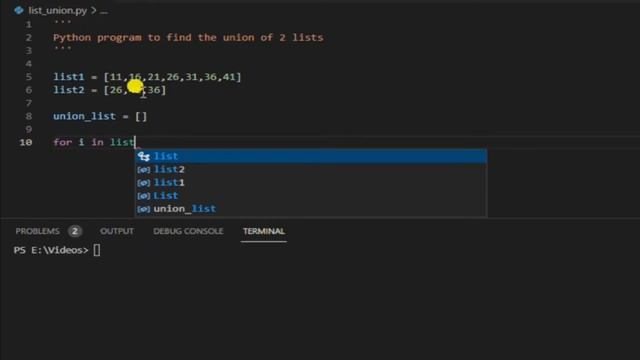The image size is (640, 360).
Task: Click line number 2 in gutter
Action: [x=29, y=38]
